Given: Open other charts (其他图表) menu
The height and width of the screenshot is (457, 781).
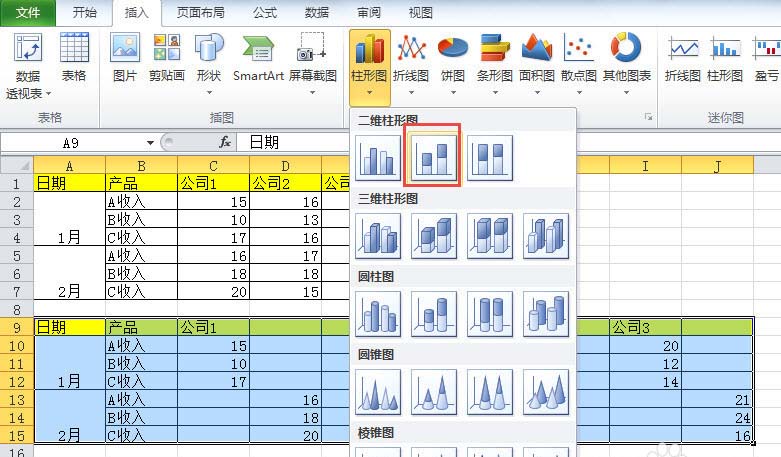Looking at the screenshot, I should point(627,63).
